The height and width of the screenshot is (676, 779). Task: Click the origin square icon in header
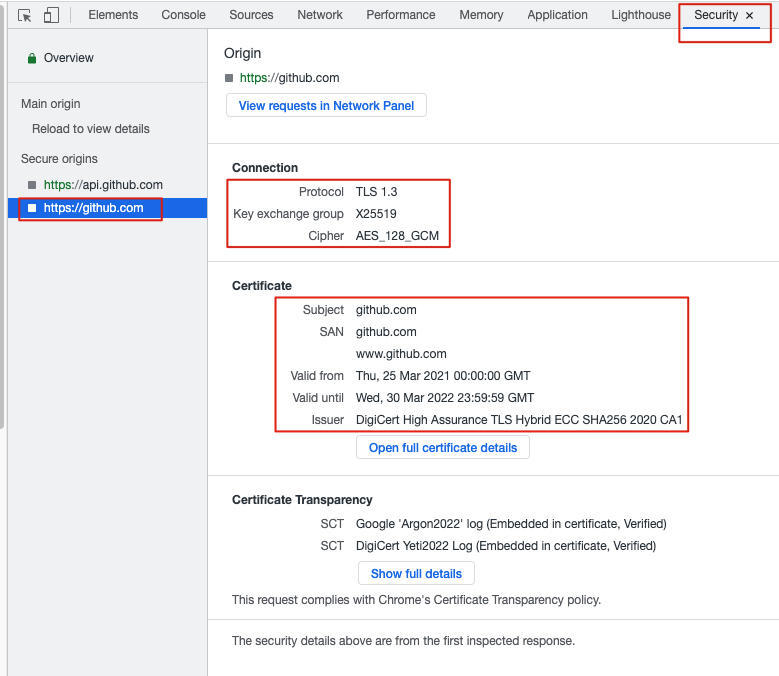click(229, 78)
